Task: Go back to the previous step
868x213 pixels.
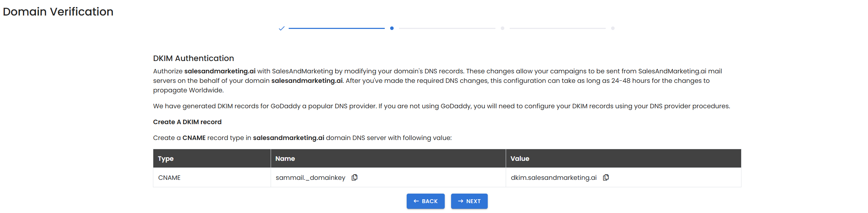Action: (x=425, y=201)
